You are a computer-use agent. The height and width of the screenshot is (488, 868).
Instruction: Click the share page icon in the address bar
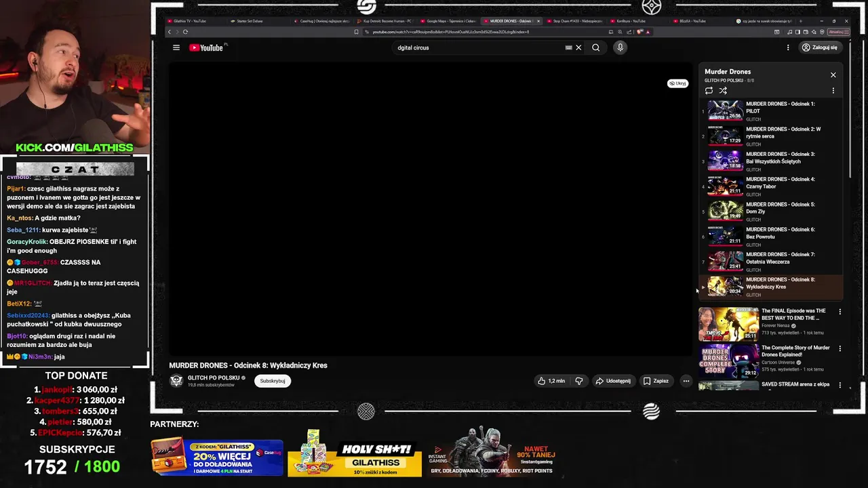(x=628, y=32)
